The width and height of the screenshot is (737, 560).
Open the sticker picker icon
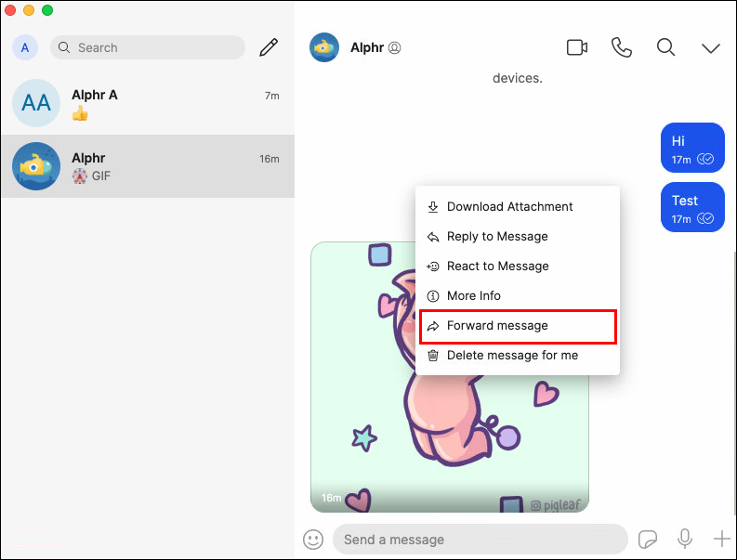coord(647,540)
